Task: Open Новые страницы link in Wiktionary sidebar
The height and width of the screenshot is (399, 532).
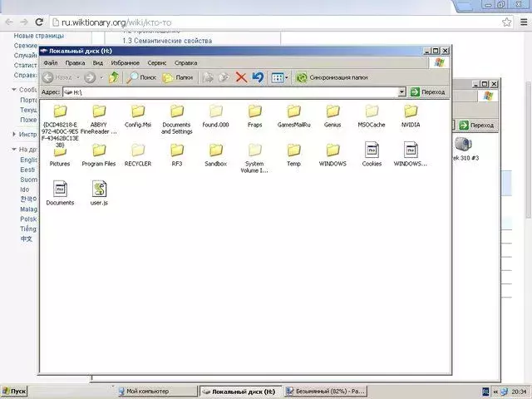Action: [x=39, y=36]
